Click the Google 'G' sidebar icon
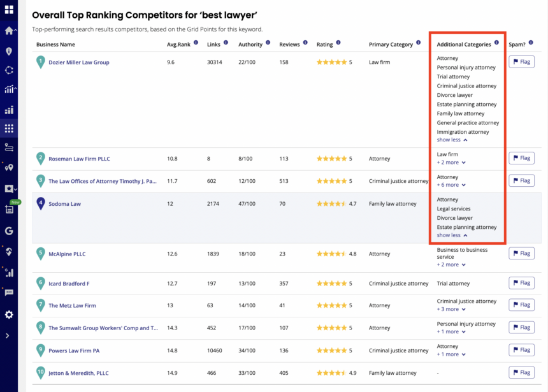The height and width of the screenshot is (392, 548). (9, 231)
